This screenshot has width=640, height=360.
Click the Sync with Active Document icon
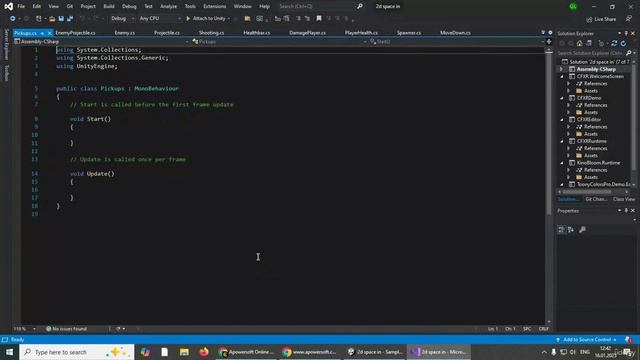[614, 43]
